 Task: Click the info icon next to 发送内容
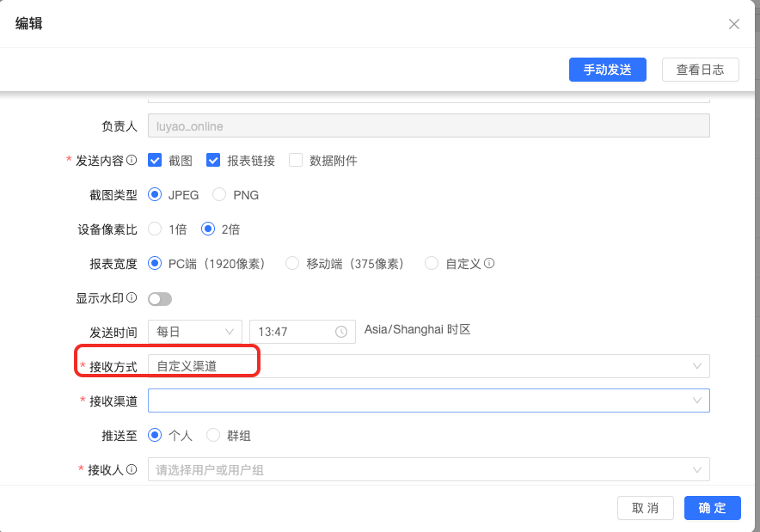(x=132, y=161)
